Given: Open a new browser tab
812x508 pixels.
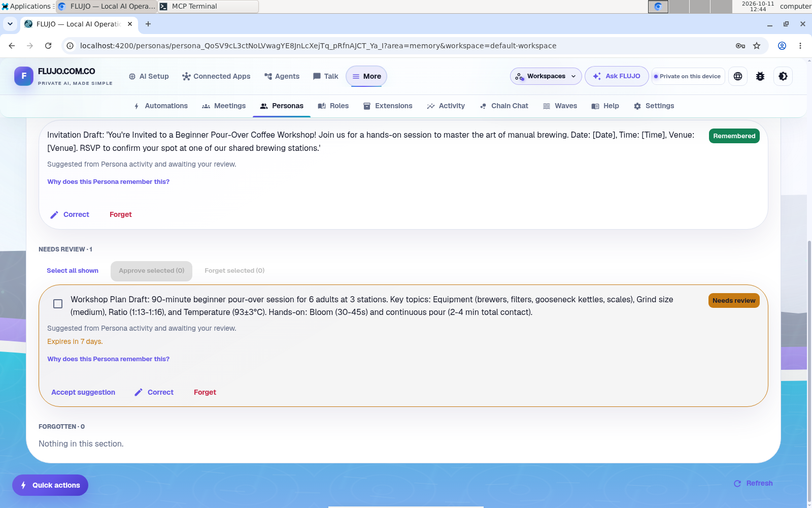Looking at the screenshot, I should coord(148,24).
